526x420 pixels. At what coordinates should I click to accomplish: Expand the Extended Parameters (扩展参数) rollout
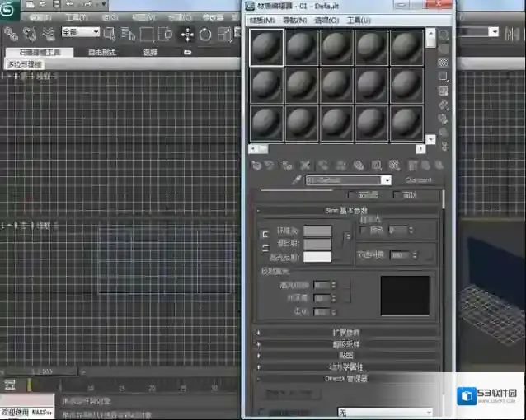coord(346,333)
